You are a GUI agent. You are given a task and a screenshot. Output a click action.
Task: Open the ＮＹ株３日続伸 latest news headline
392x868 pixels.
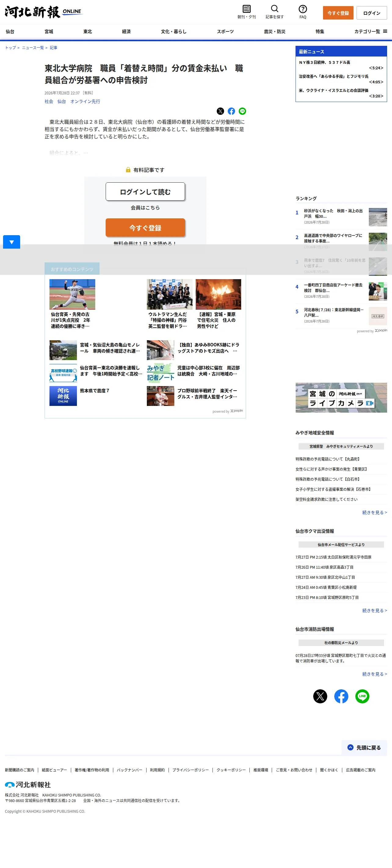click(325, 62)
